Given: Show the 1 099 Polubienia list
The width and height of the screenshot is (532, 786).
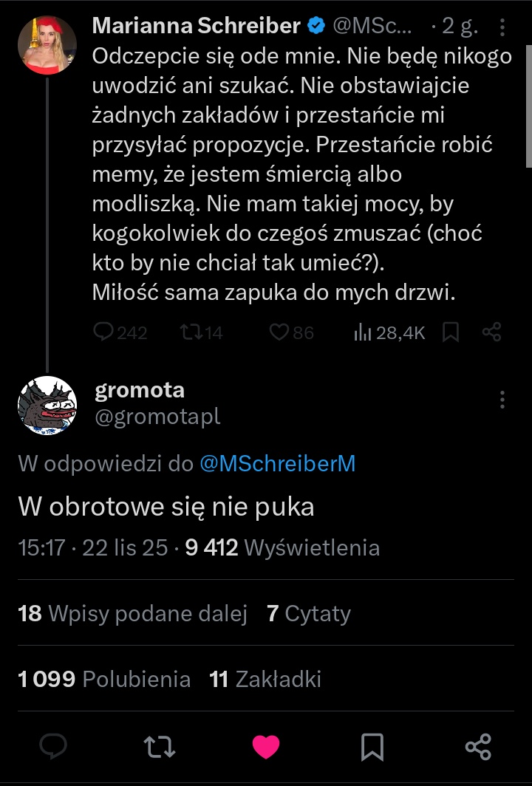Looking at the screenshot, I should 104,679.
